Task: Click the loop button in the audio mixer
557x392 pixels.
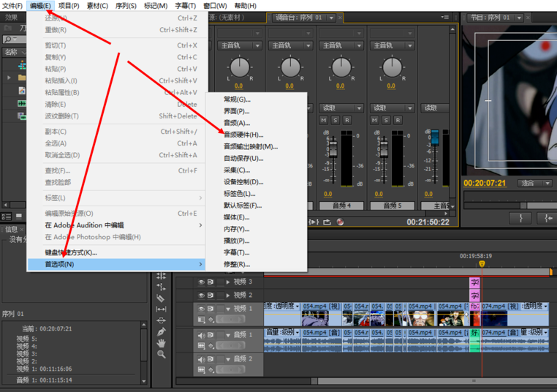Action: tap(327, 222)
